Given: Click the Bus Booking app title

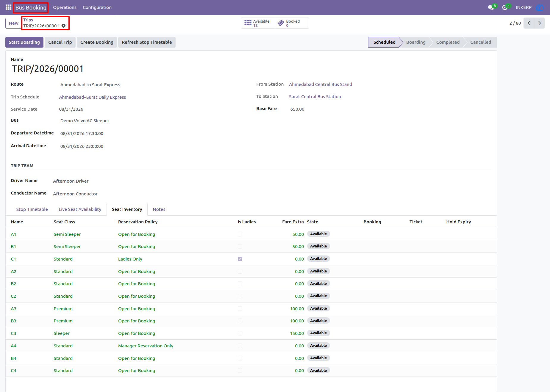Looking at the screenshot, I should [31, 7].
